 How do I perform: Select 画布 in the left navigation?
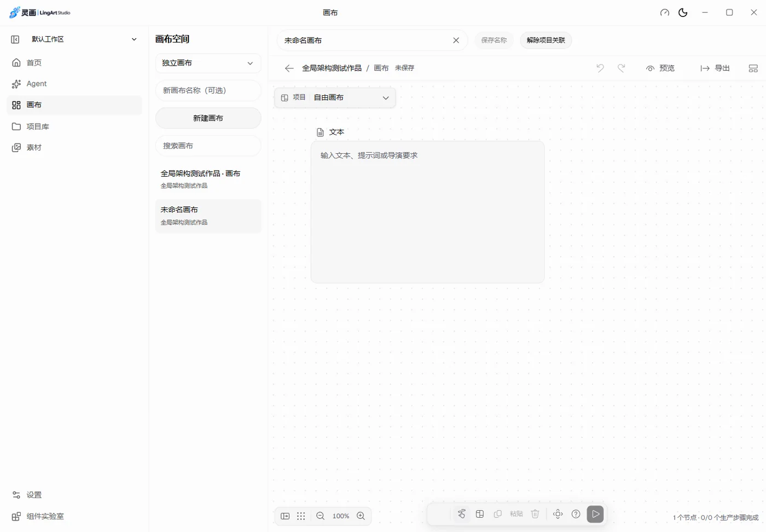coord(74,105)
